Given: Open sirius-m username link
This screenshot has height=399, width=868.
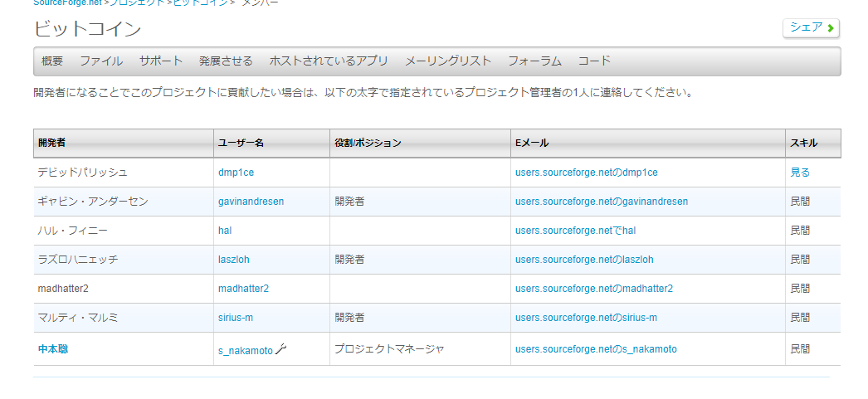Looking at the screenshot, I should click(236, 318).
